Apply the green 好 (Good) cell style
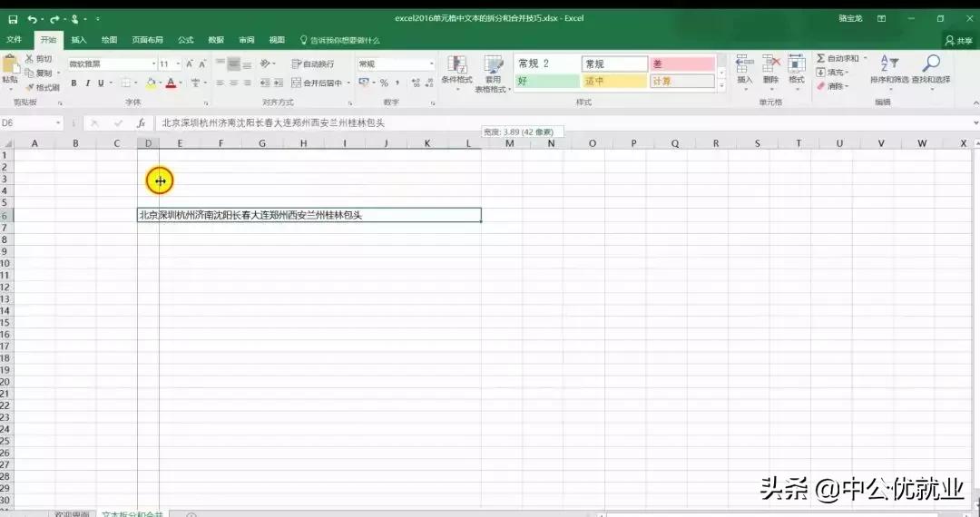Viewport: 980px width, 517px height. click(x=546, y=81)
